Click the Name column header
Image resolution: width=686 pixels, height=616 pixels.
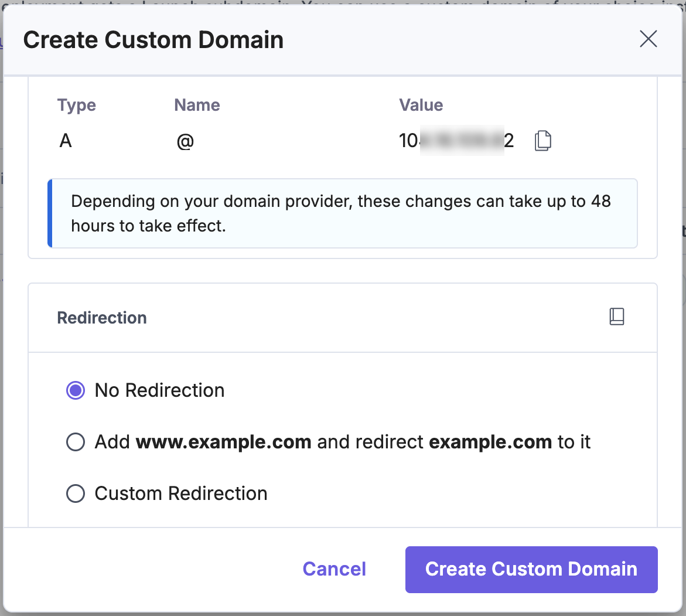197,105
